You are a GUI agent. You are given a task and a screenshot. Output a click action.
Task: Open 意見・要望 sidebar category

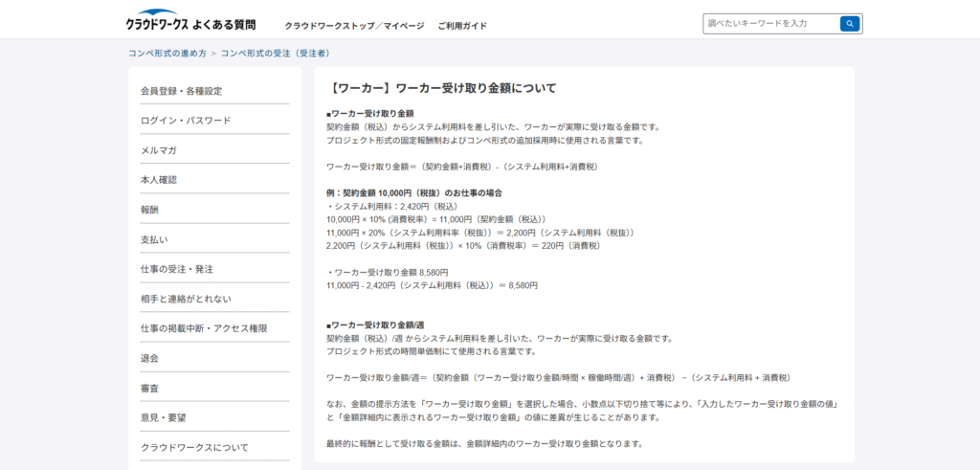[x=164, y=417]
